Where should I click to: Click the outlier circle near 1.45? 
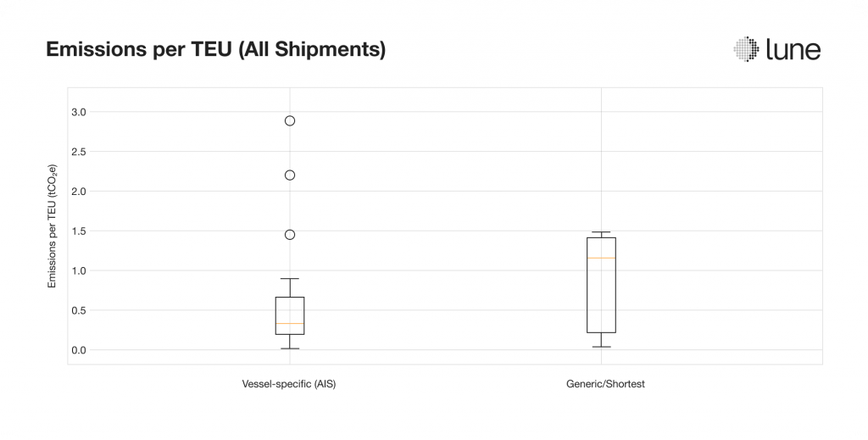[289, 234]
